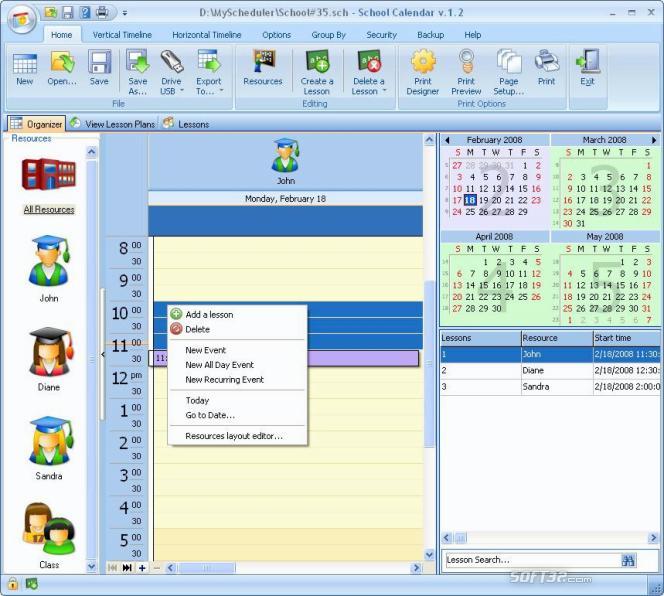Open the Vertical Timeline ribbon tab
Viewport: 664px width, 596px height.
(122, 35)
